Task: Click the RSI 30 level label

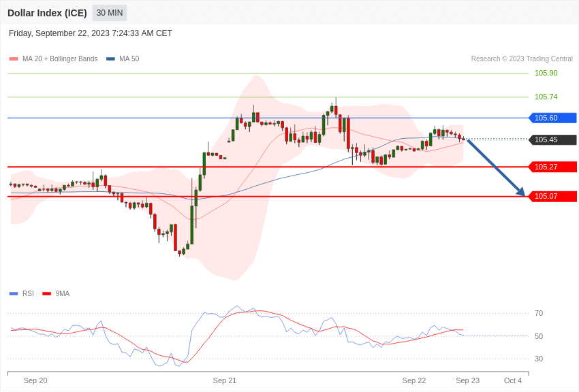Action: pyautogui.click(x=539, y=359)
